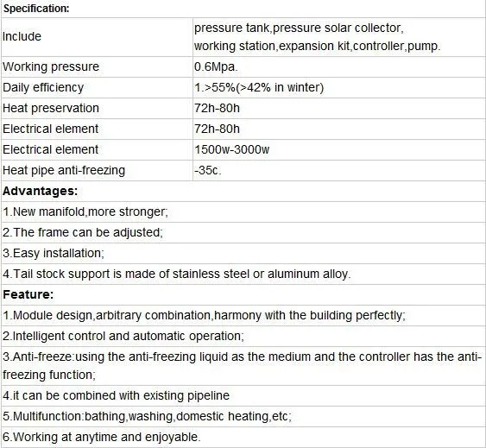Click the Heat preservation label

(x=51, y=108)
